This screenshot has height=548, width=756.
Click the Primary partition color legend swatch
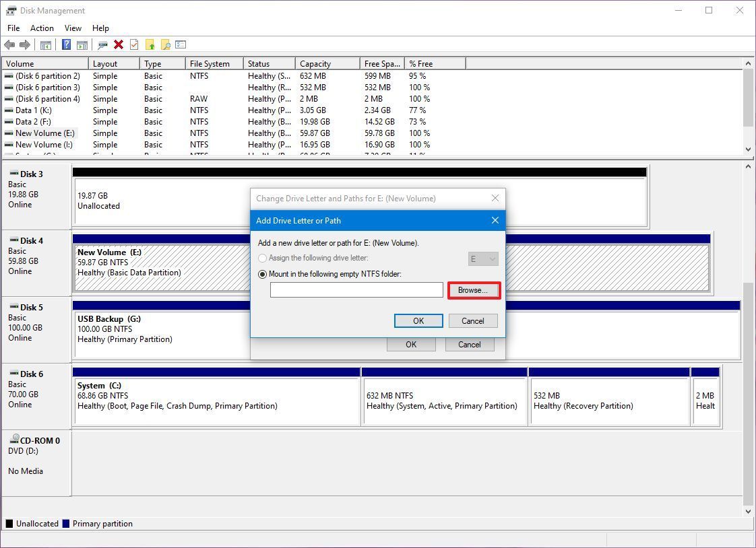[65, 523]
